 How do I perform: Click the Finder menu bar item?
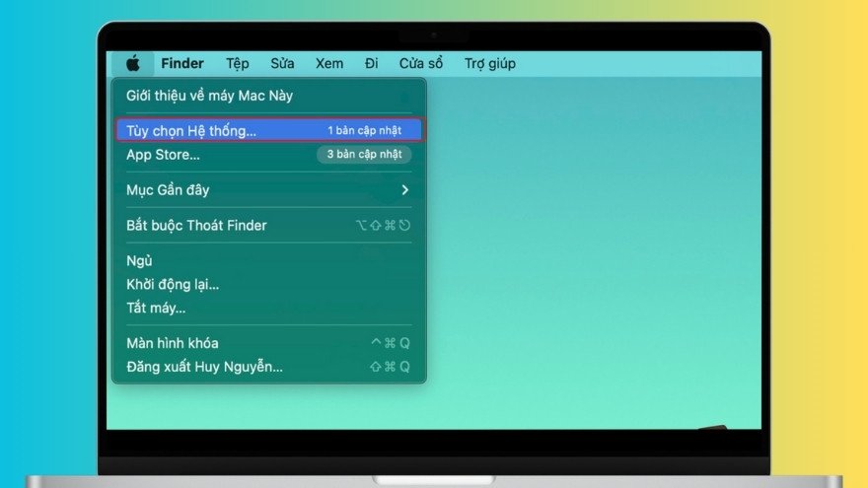point(182,64)
